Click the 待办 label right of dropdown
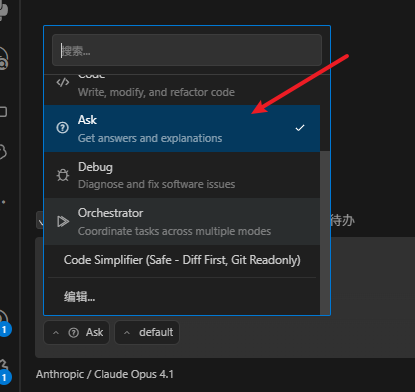This screenshot has width=415, height=392. click(342, 221)
